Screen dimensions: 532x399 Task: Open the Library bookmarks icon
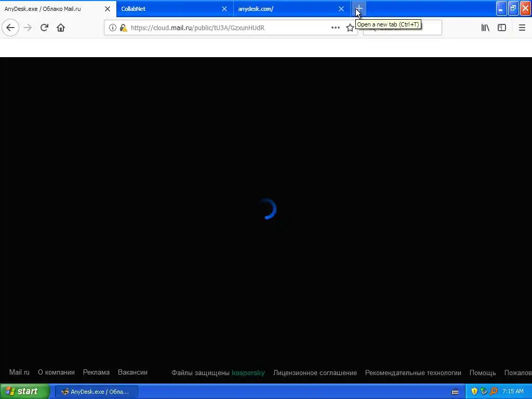pos(485,28)
